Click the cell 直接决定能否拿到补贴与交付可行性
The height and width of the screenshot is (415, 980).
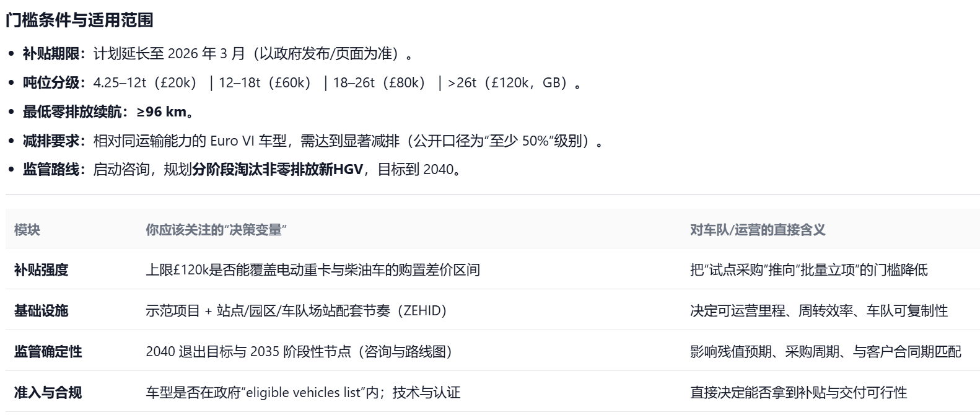pos(798,393)
